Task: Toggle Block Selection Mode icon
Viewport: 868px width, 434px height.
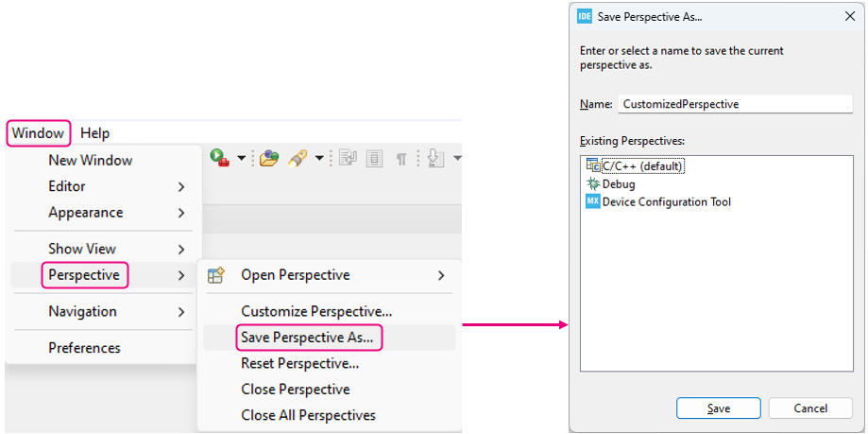Action: point(375,159)
